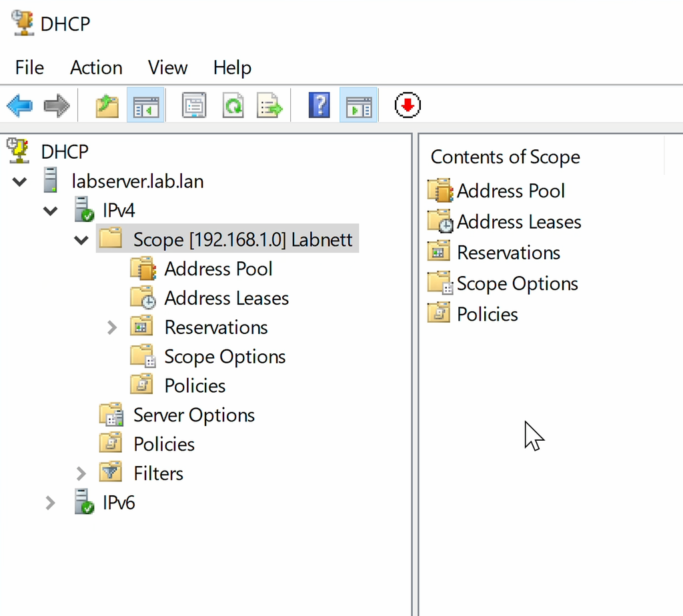Expand the IPv6 node
The height and width of the screenshot is (616, 683).
click(x=50, y=503)
